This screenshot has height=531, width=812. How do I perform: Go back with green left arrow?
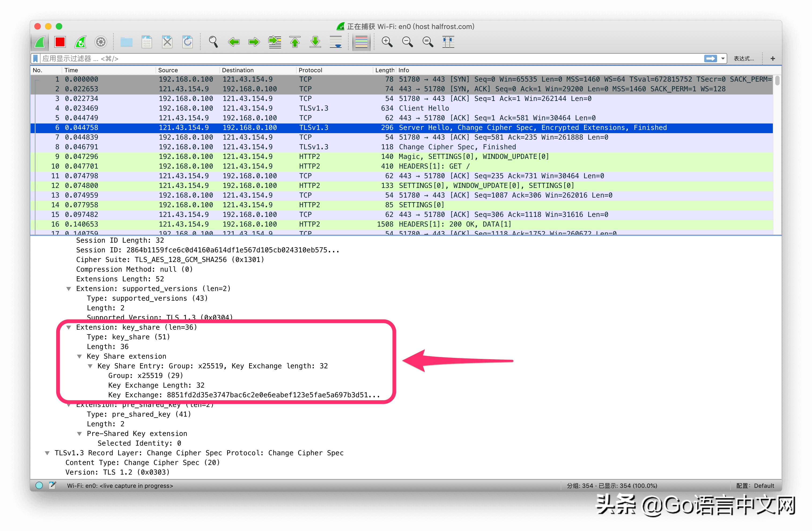[234, 42]
